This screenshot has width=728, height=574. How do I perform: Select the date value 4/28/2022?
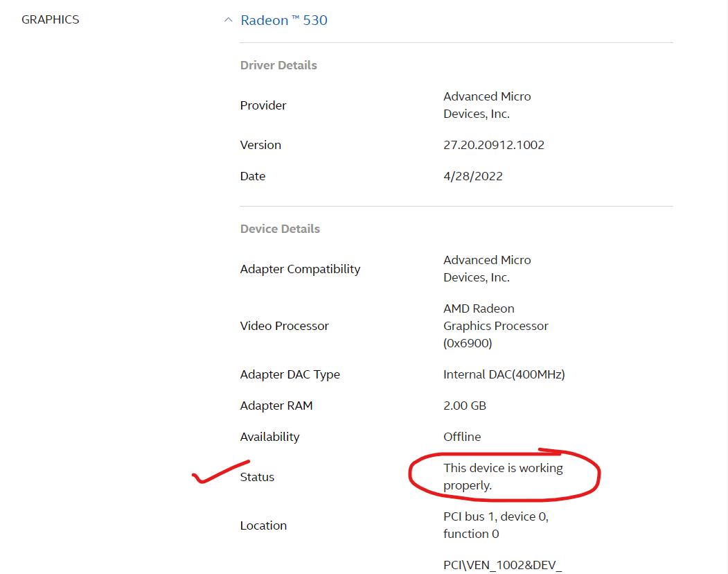point(472,176)
